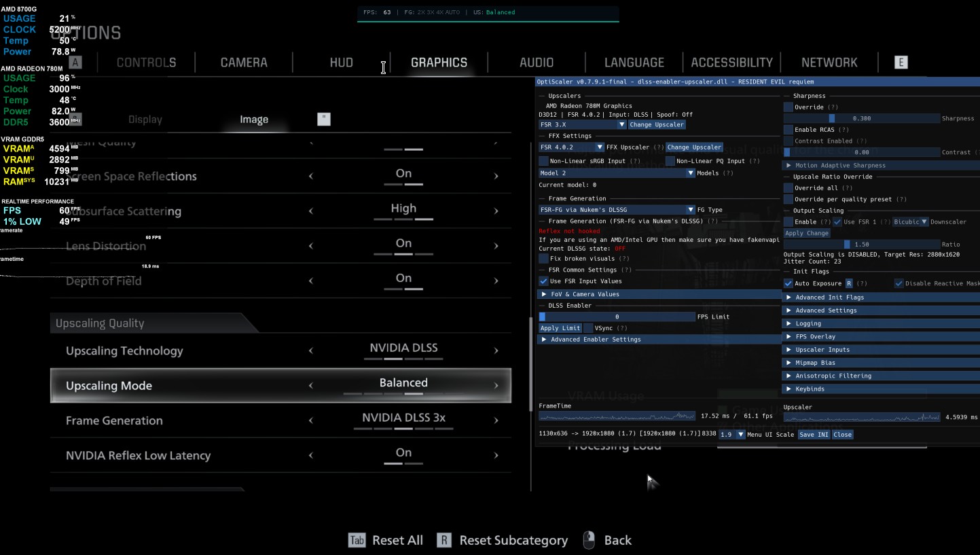
Task: Click right arrow for Frame Generation
Action: click(496, 420)
